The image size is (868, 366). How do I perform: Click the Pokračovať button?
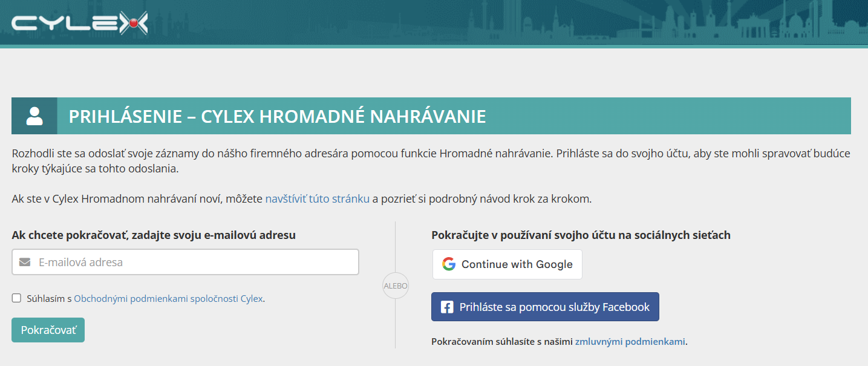click(48, 330)
